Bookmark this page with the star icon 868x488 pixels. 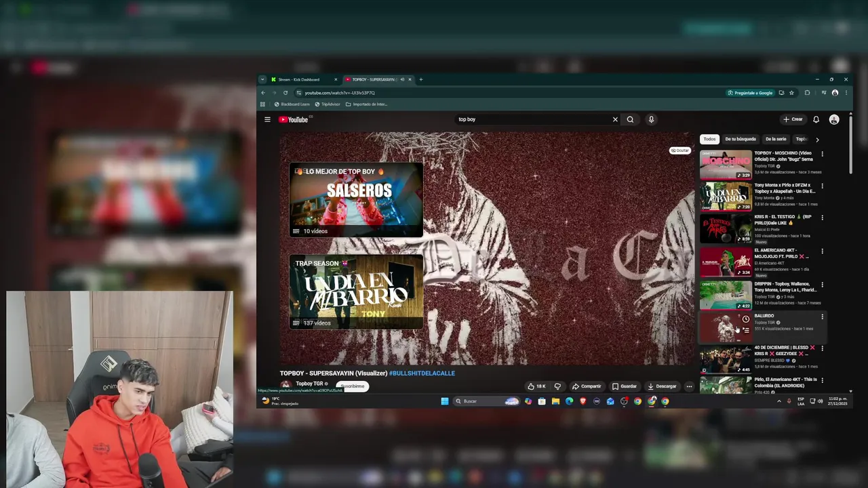click(791, 93)
